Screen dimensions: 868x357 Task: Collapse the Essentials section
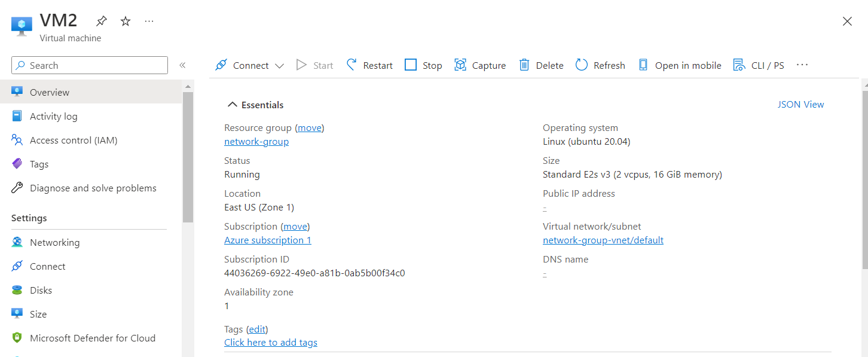pos(256,105)
